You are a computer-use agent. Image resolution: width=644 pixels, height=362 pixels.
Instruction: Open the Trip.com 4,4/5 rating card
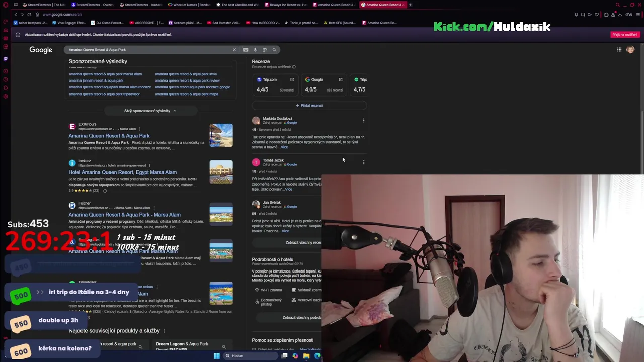pyautogui.click(x=275, y=84)
